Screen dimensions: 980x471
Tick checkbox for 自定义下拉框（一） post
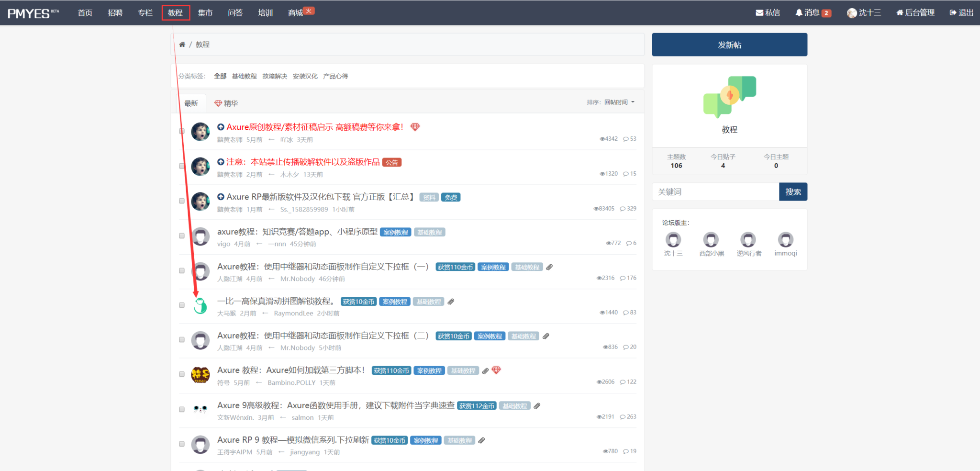pos(182,271)
